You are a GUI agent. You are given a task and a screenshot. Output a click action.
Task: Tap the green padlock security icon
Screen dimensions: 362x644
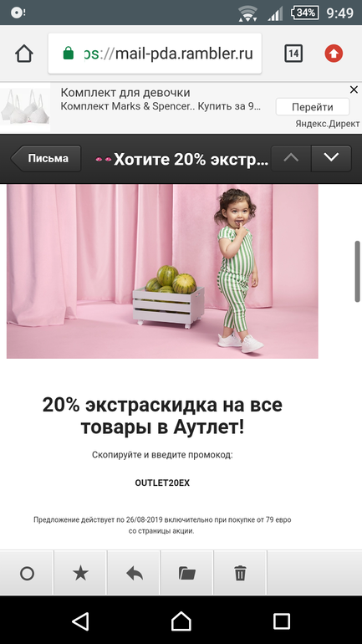68,54
